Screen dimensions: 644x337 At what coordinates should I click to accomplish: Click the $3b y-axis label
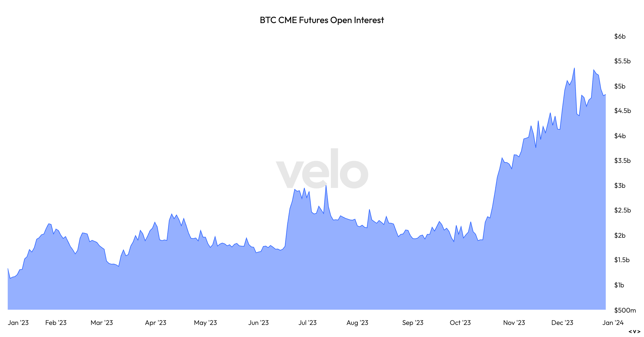tap(620, 186)
